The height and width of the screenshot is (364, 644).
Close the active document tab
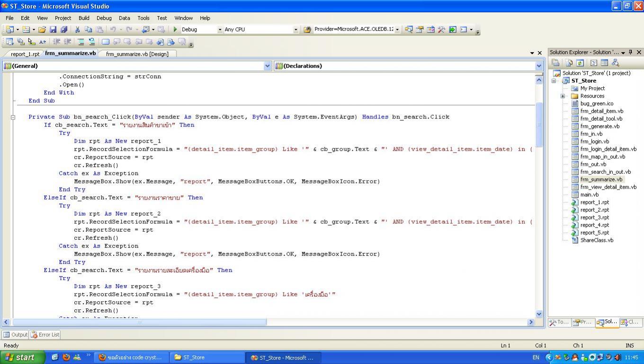539,53
